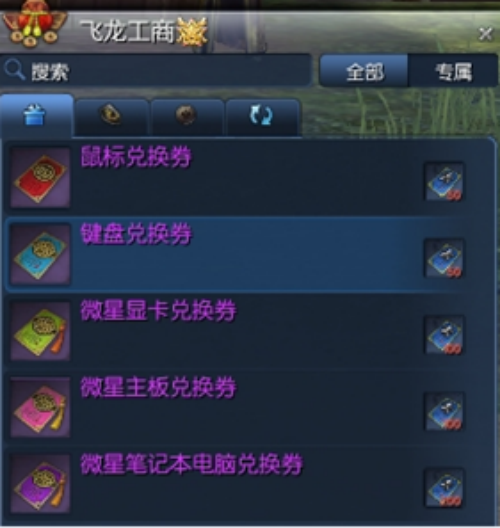This screenshot has width=500, height=528.
Task: Click price token icon for 微星笔记本电脑兑换券
Action: click(x=444, y=488)
